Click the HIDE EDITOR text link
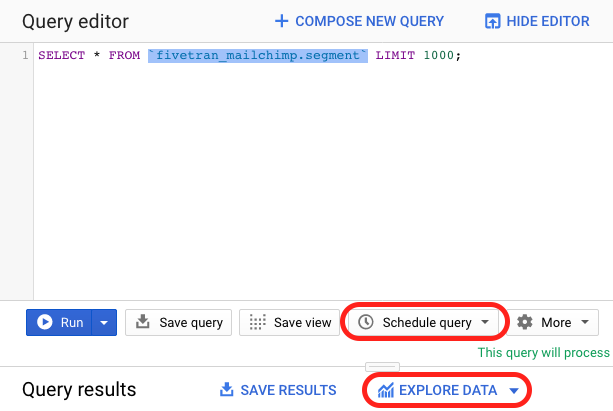Image resolution: width=613 pixels, height=411 pixels. point(548,21)
